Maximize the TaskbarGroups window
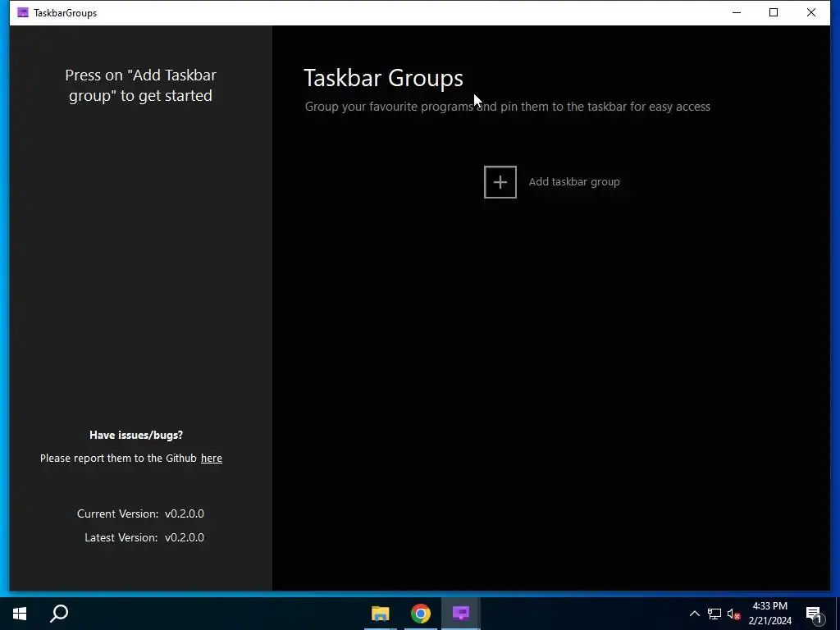The image size is (840, 630). click(x=774, y=12)
